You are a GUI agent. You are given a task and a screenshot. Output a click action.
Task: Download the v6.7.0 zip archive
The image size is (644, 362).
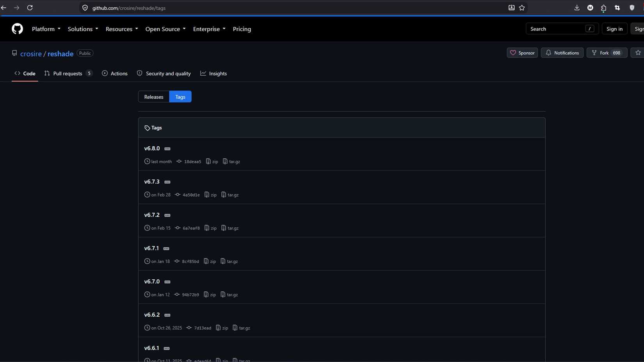210,295
